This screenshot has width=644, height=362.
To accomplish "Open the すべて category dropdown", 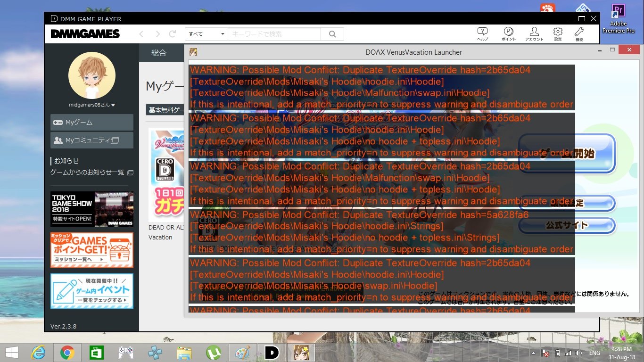I will click(206, 34).
